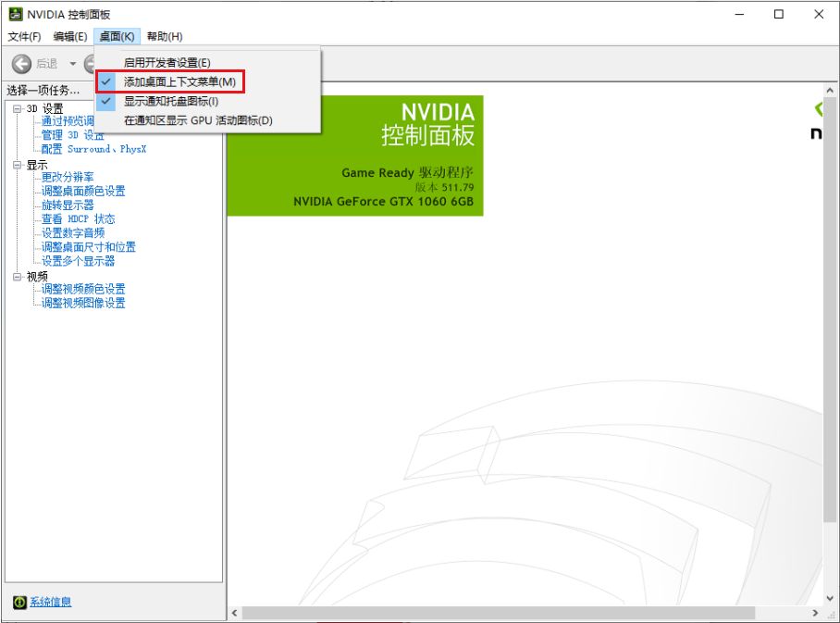Click the system information icon
840x623 pixels.
19,602
